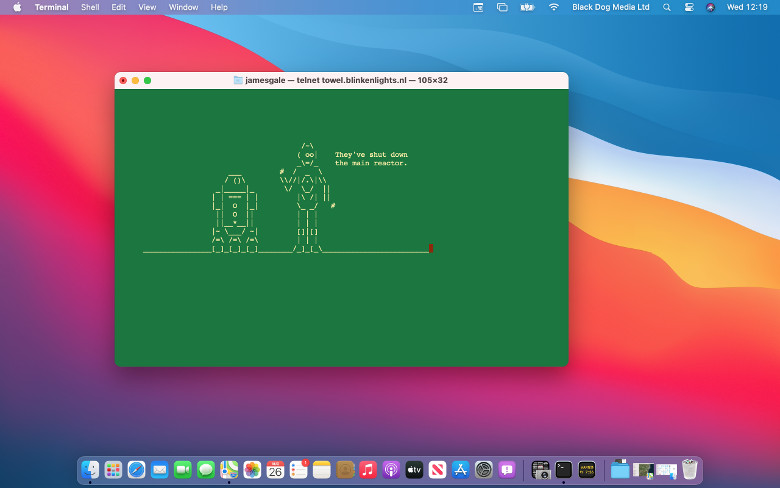Open the Trash in the dock
780x488 pixels.
[x=690, y=469]
